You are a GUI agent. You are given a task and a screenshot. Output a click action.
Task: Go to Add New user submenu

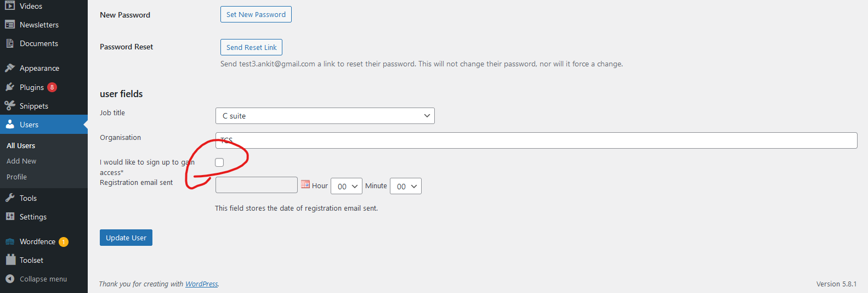(21, 161)
